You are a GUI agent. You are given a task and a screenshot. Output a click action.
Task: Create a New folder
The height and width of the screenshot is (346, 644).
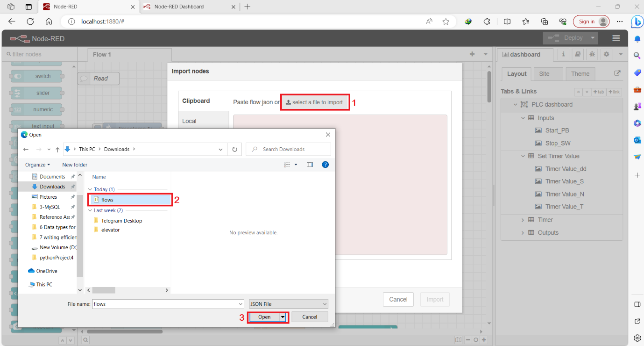(x=75, y=165)
